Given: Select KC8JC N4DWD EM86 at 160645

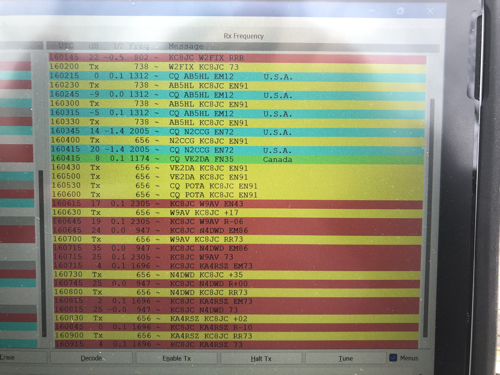Looking at the screenshot, I should click(237, 231).
